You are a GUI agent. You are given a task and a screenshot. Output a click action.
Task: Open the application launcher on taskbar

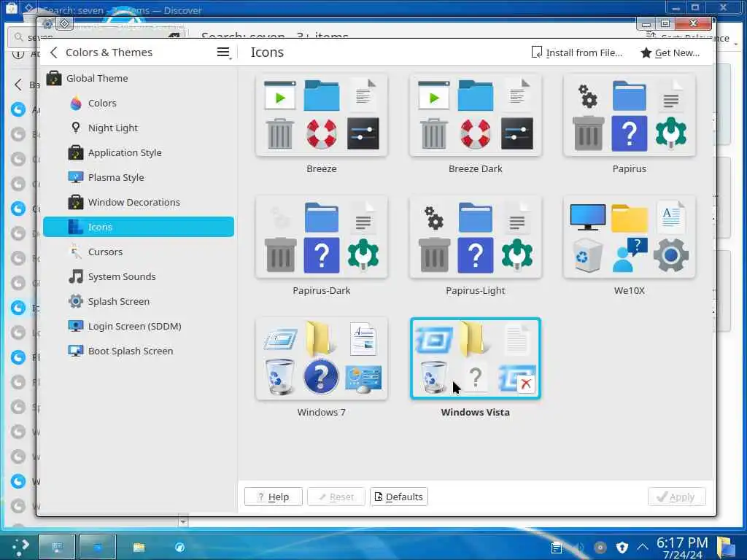click(19, 547)
